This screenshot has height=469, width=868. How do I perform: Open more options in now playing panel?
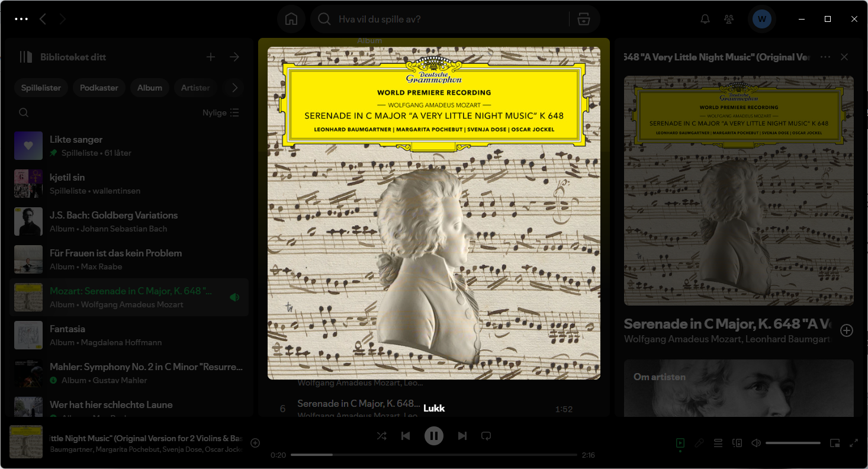point(825,57)
